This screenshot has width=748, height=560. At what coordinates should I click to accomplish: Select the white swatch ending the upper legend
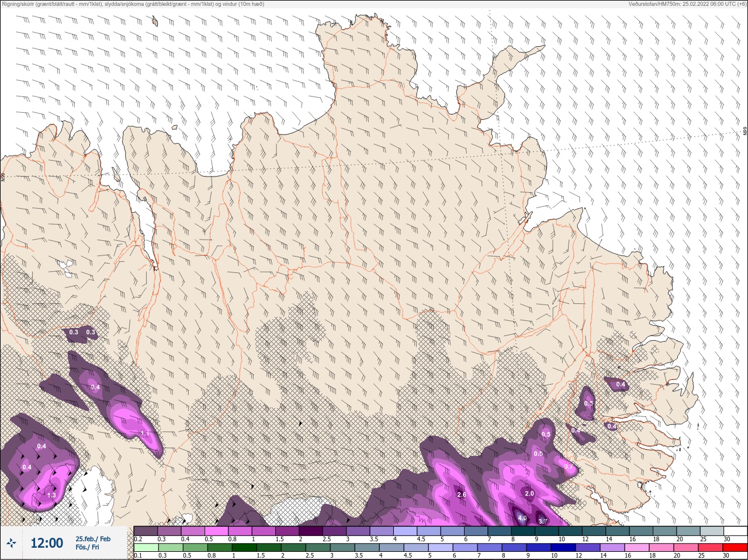point(735,531)
